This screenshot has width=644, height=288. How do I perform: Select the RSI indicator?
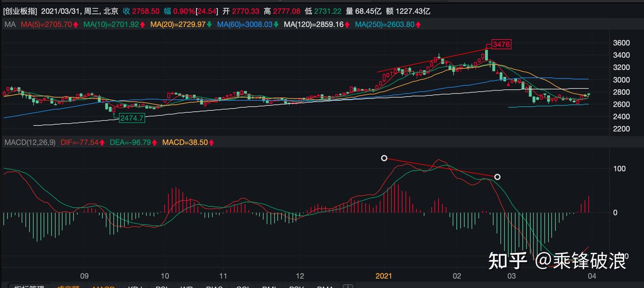(161, 286)
